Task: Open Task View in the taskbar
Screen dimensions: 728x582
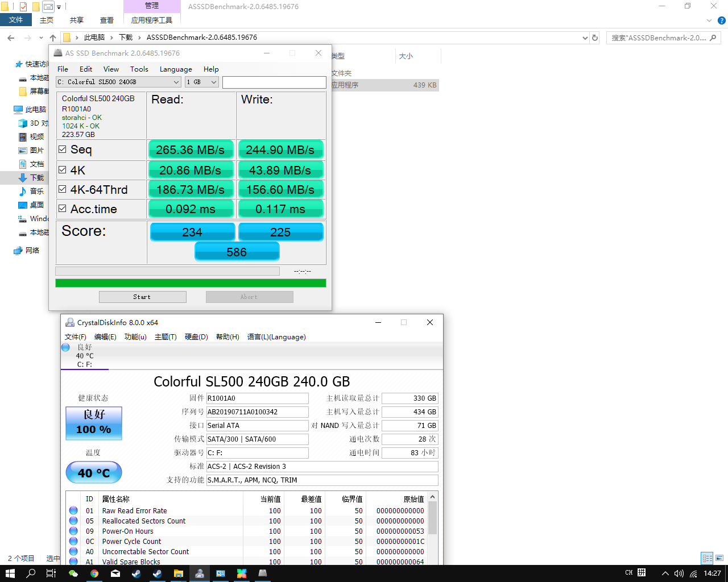Action: [x=51, y=573]
